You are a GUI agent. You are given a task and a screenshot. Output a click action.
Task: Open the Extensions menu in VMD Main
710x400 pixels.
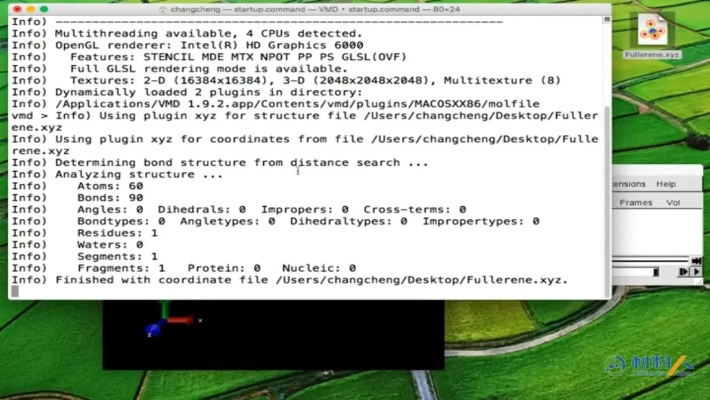[628, 184]
